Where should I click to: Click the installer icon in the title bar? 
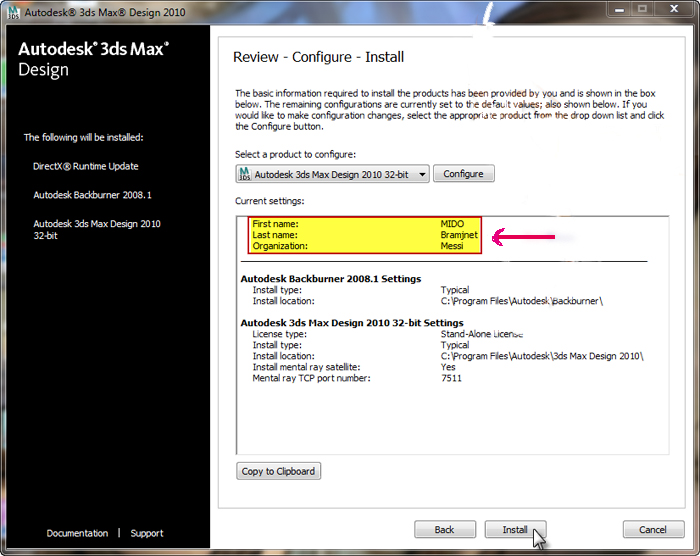pos(12,10)
